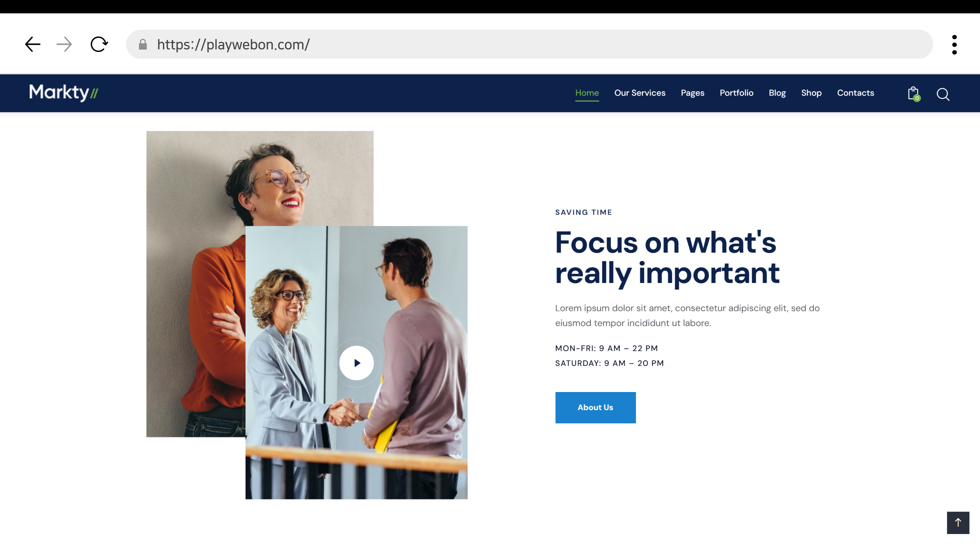Image resolution: width=980 pixels, height=551 pixels.
Task: Open the Our Services menu
Action: pos(639,93)
